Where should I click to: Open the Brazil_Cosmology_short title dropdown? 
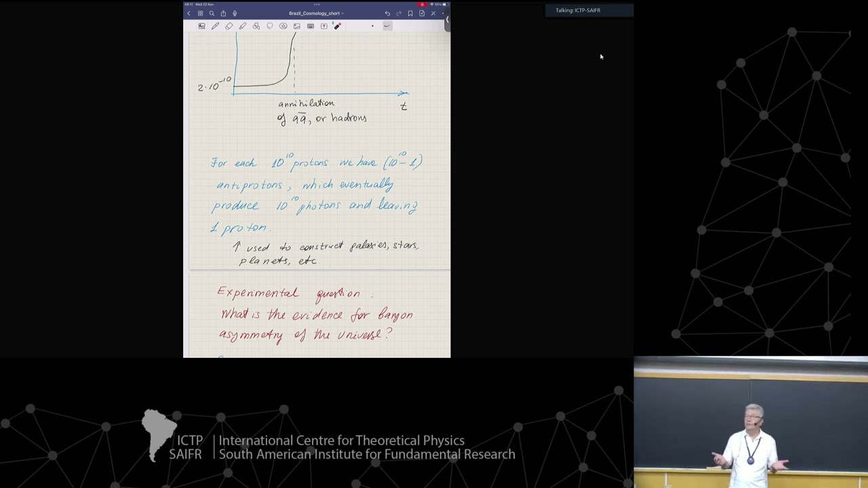coord(316,14)
